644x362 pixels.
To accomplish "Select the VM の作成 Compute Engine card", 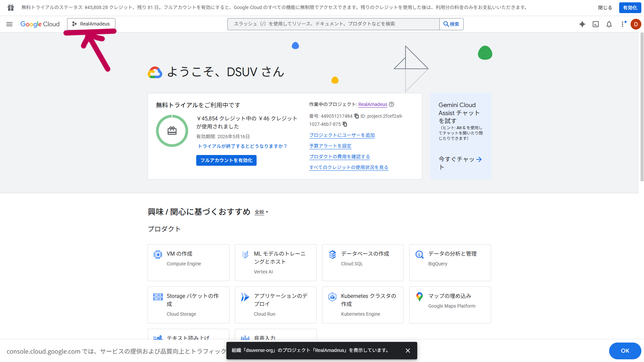I will tap(188, 262).
